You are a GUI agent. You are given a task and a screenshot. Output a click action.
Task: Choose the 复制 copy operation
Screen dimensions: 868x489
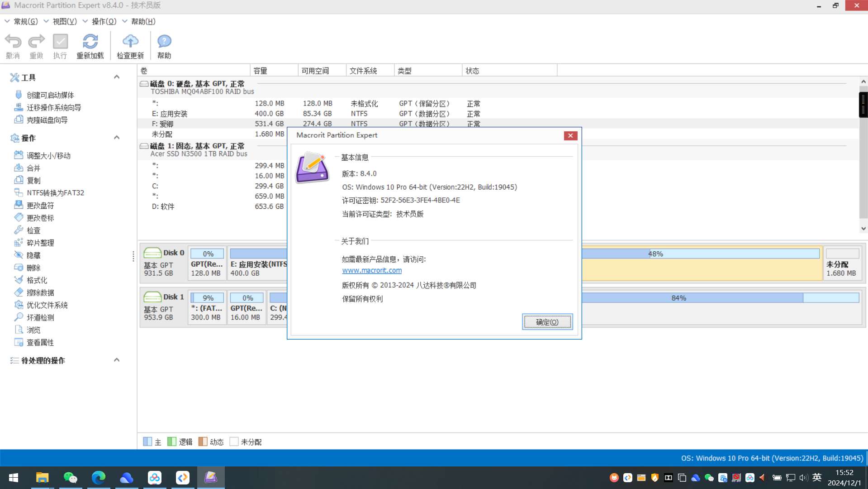[x=27, y=180]
